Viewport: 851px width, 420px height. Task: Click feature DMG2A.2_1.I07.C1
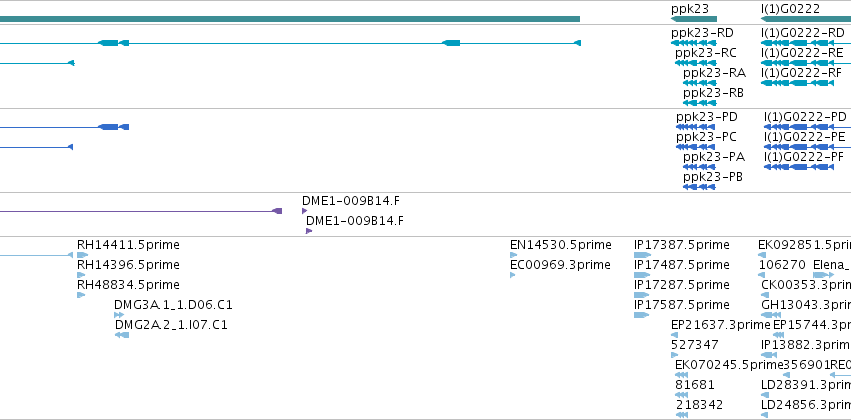(x=171, y=326)
